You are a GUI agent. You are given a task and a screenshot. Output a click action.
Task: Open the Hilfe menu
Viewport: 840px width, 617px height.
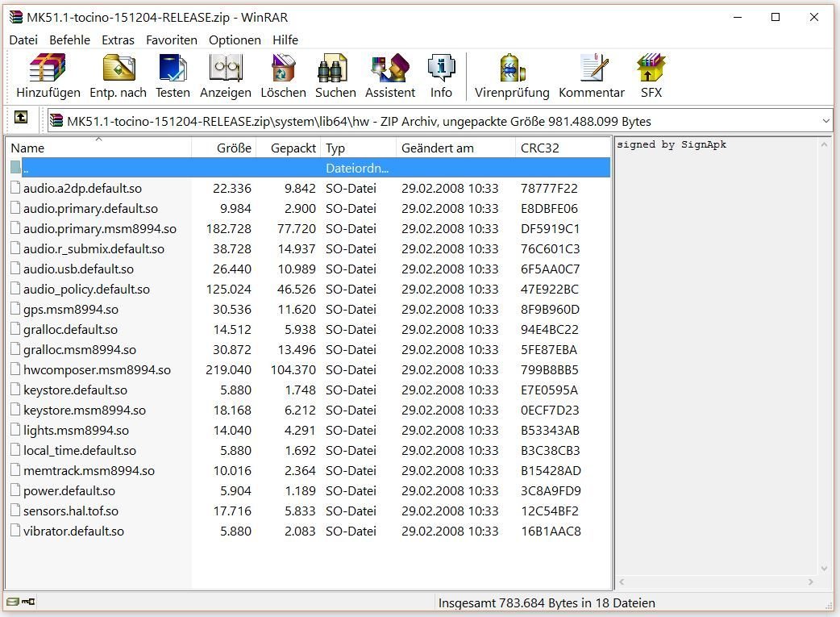click(285, 40)
